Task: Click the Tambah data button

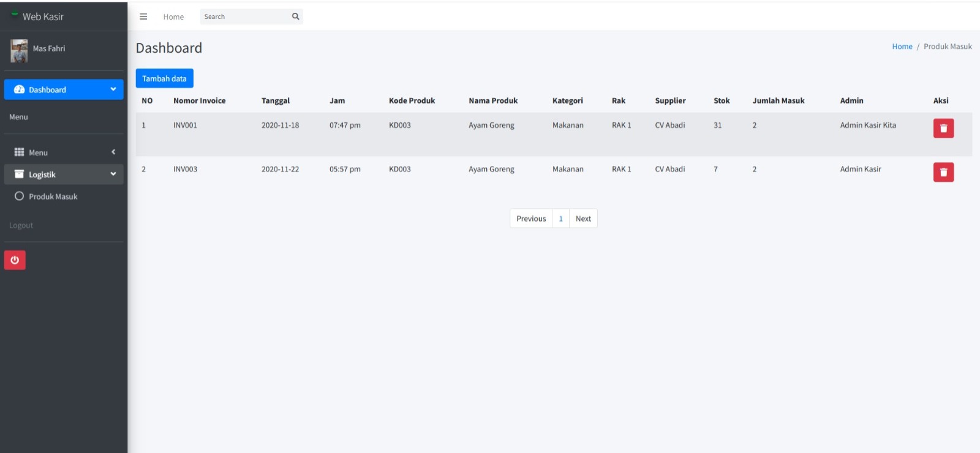Action: point(164,78)
